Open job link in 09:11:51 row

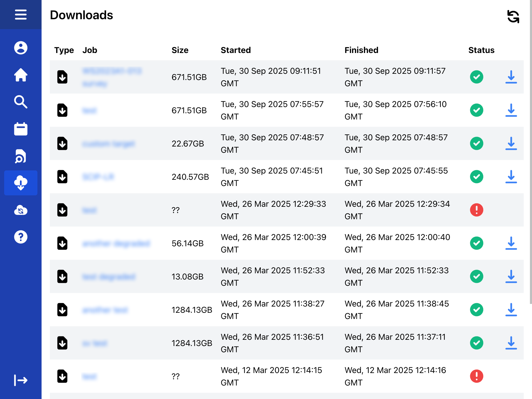[112, 77]
